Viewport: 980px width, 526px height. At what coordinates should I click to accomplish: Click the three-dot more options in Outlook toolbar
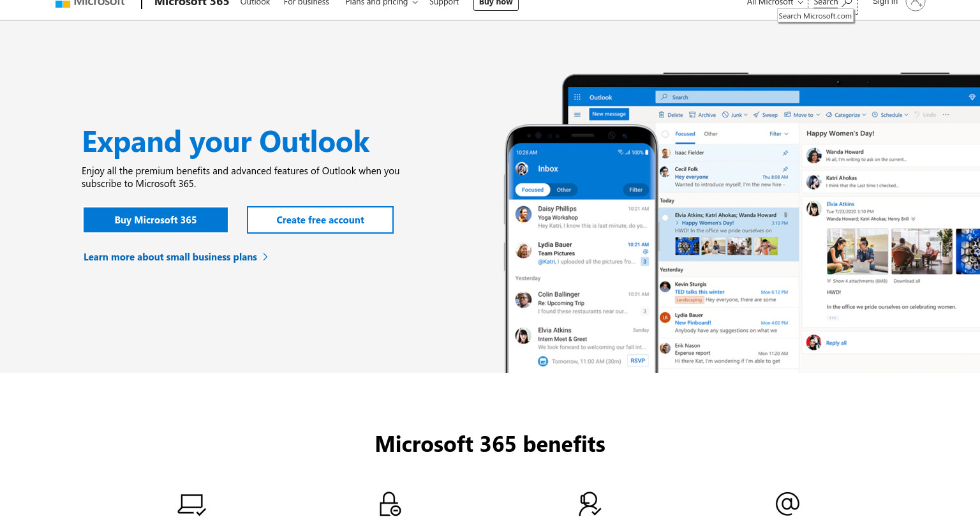(x=946, y=115)
